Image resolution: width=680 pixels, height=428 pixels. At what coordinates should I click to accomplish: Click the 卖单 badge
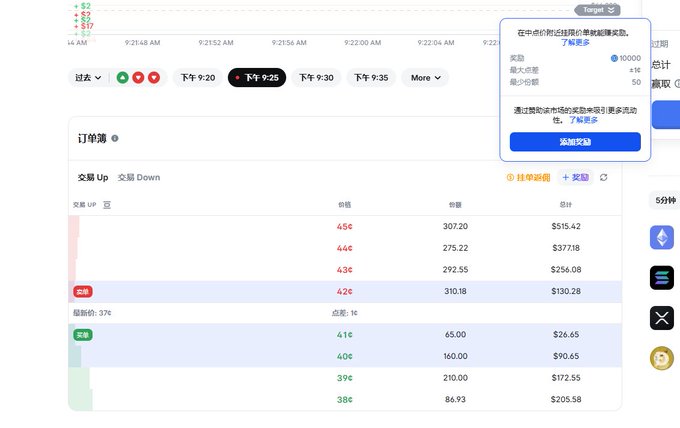[x=83, y=291]
